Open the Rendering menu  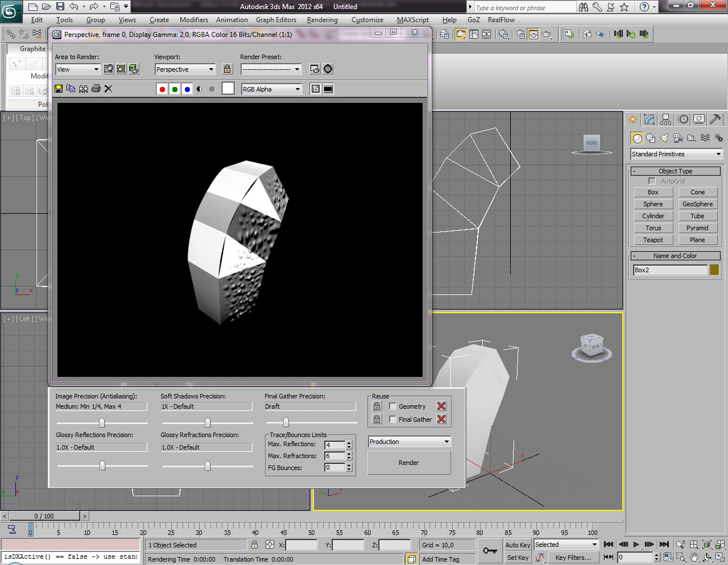click(322, 20)
